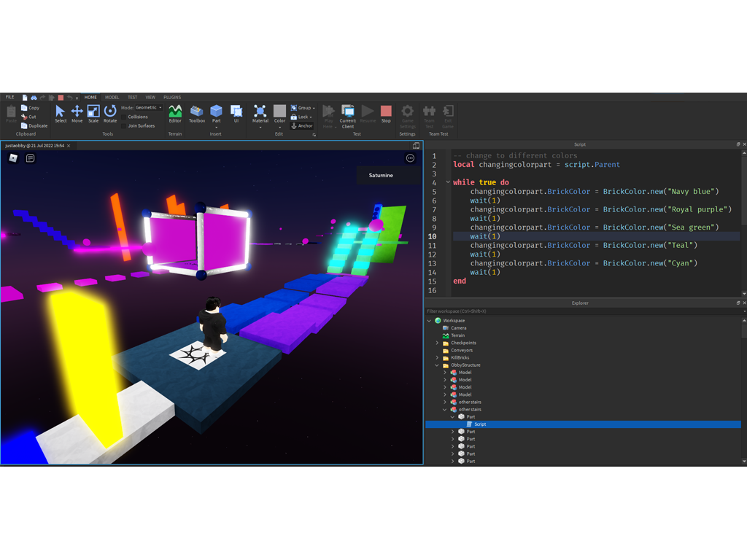Open the in-game chat icon
This screenshot has height=560, width=747.
pos(30,158)
